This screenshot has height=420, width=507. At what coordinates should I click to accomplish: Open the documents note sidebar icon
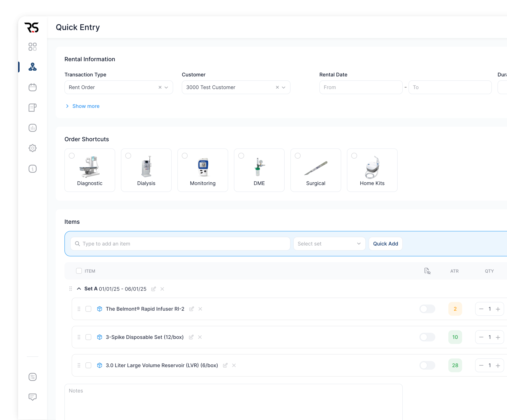(32, 107)
